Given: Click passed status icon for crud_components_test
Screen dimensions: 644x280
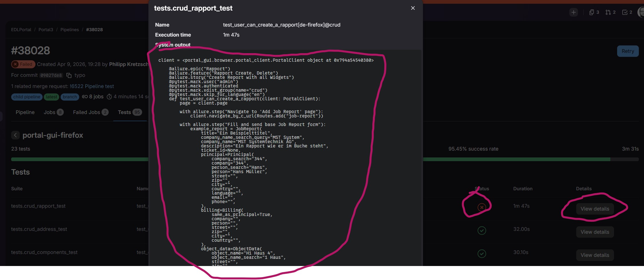Looking at the screenshot, I should click(482, 253).
